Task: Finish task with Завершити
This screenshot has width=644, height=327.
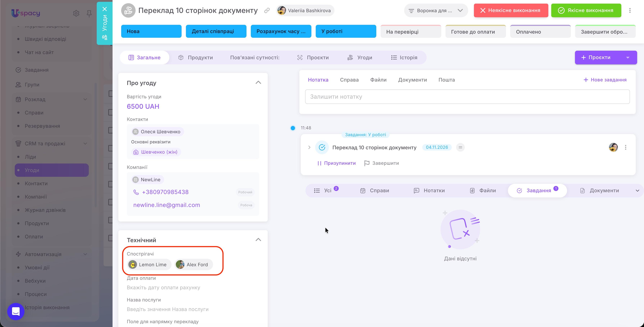Action: tap(382, 163)
